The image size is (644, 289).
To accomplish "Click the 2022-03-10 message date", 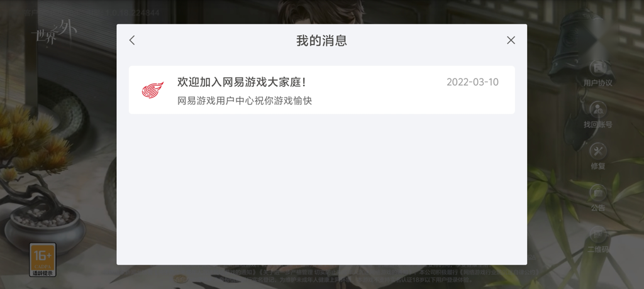I will pos(472,82).
